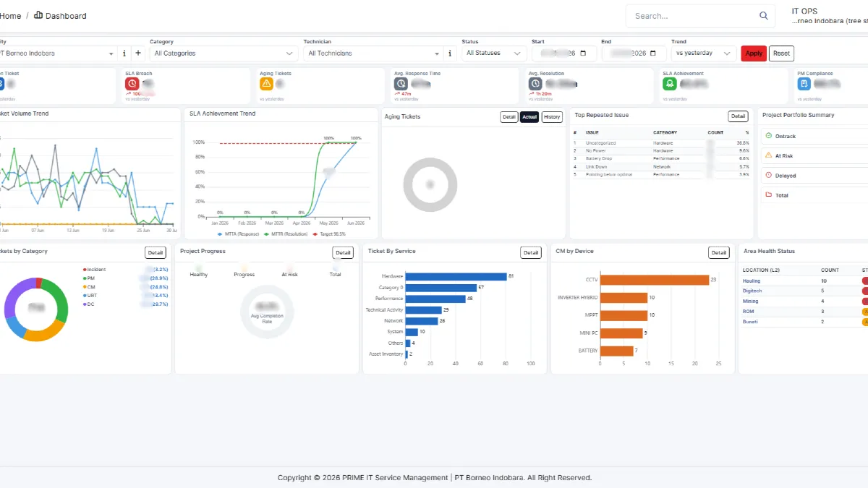Open Detail for Project Progress
Image resolution: width=868 pixels, height=488 pixels.
pos(343,252)
